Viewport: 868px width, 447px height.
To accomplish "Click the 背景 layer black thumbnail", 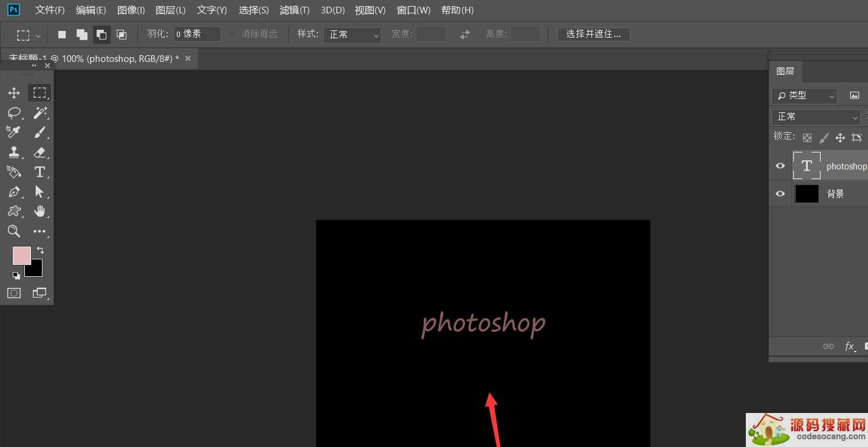I will click(x=807, y=194).
